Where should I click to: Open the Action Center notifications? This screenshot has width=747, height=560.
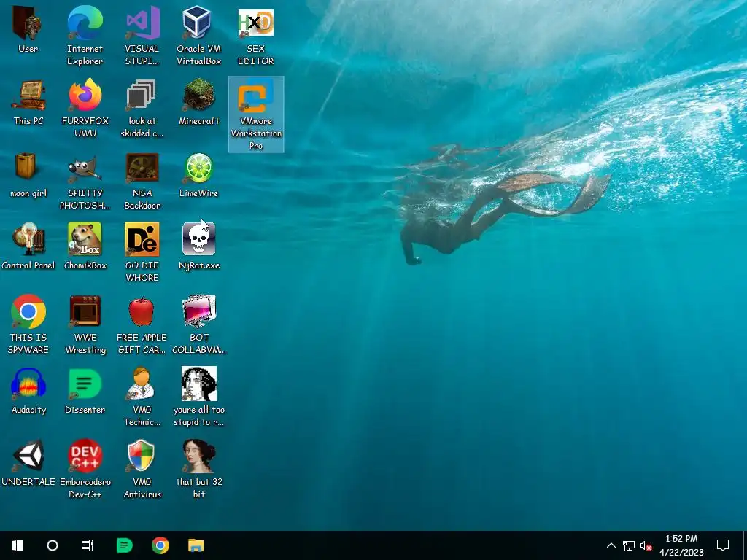(723, 545)
